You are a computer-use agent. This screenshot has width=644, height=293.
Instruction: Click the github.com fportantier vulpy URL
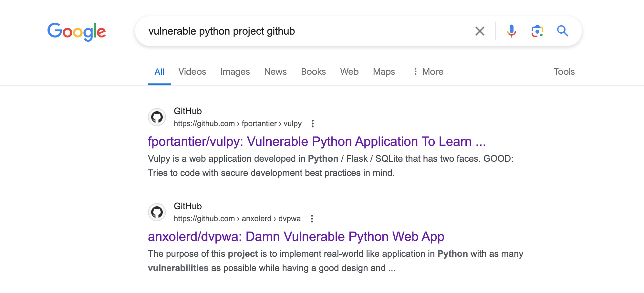coord(238,124)
